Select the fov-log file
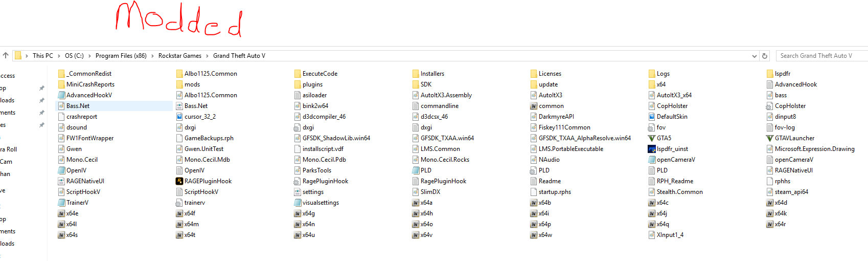 click(x=781, y=127)
